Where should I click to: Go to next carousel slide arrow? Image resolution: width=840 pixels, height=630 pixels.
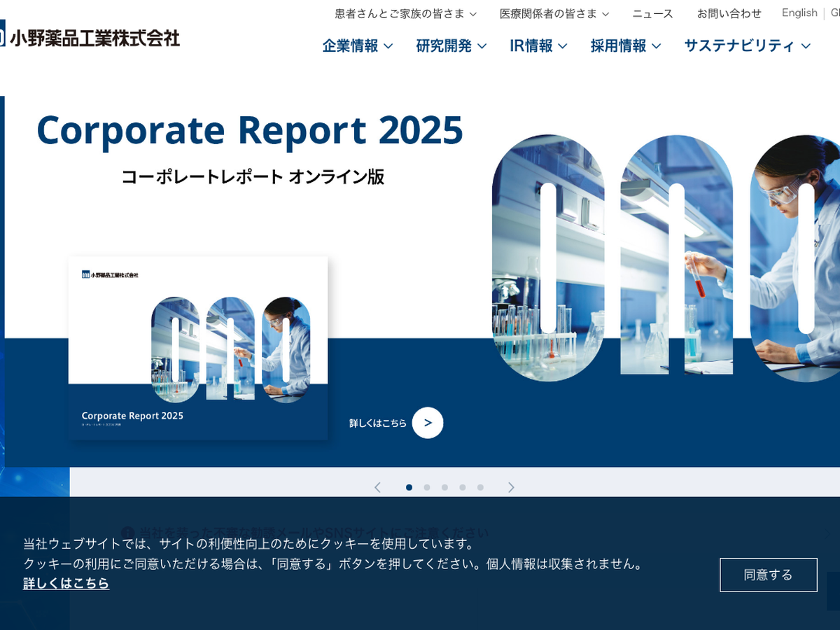511,487
